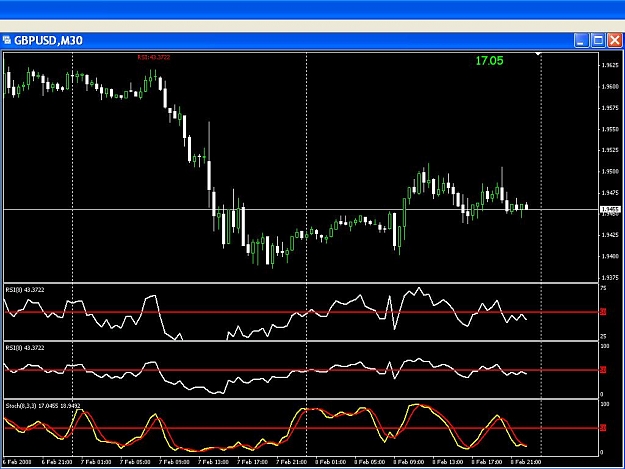625x469 pixels.
Task: Click the current price label 1.9455
Action: (x=611, y=209)
